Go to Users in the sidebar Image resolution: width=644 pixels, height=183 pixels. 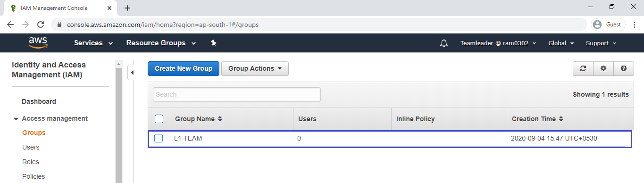point(31,147)
